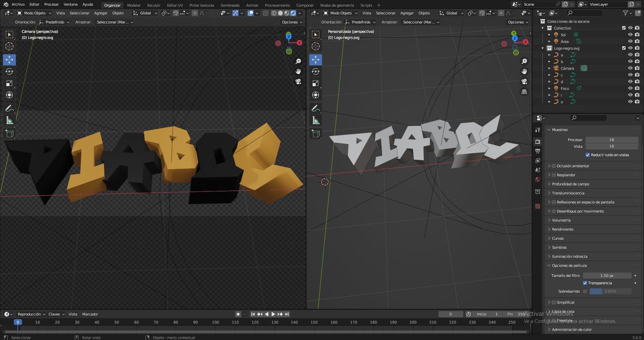Enable Oclusión ambiental checkbox

[554, 166]
